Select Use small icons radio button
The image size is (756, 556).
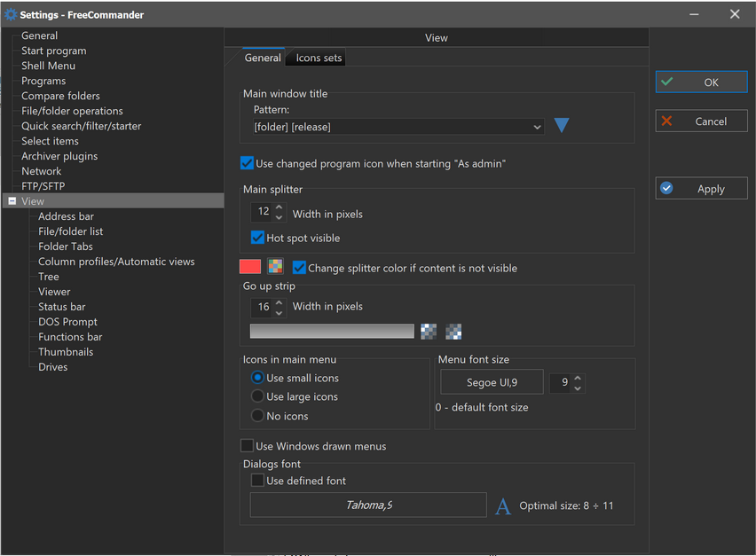click(257, 377)
